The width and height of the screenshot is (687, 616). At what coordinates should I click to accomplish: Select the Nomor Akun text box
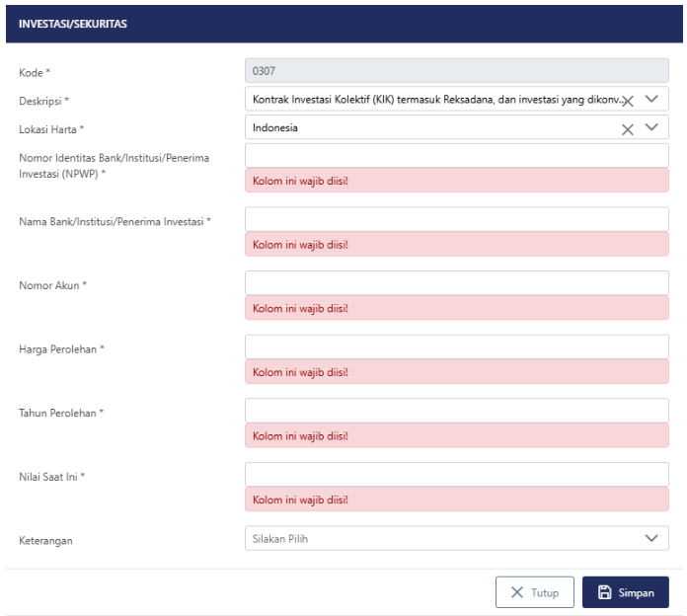[x=456, y=283]
